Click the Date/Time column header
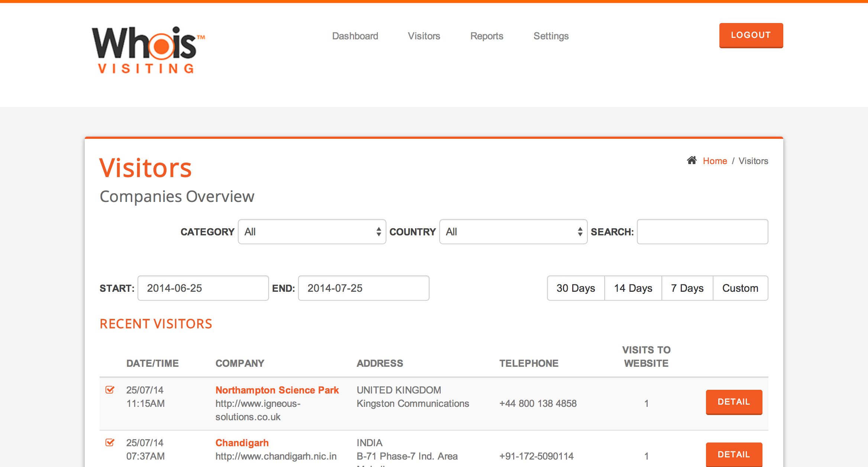This screenshot has height=467, width=868. coord(152,363)
